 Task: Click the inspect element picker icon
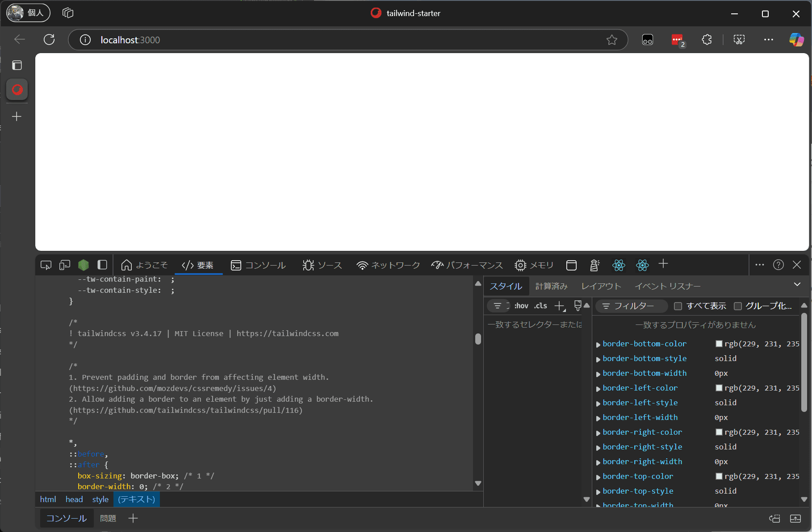[46, 265]
